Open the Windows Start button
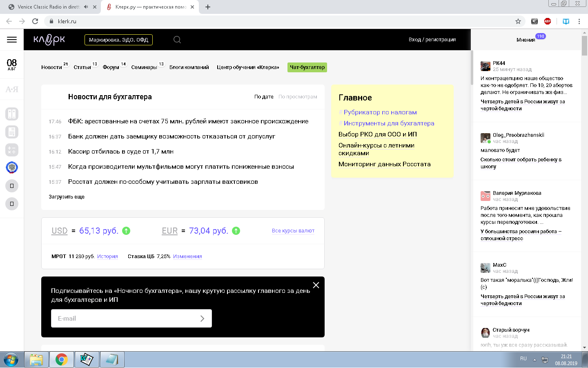Screen dimensions: 588x368 11,360
